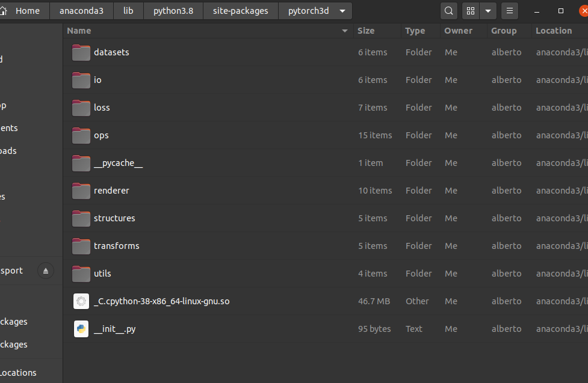Viewport: 588px width, 383px height.
Task: Open the renderer folder
Action: click(x=111, y=191)
